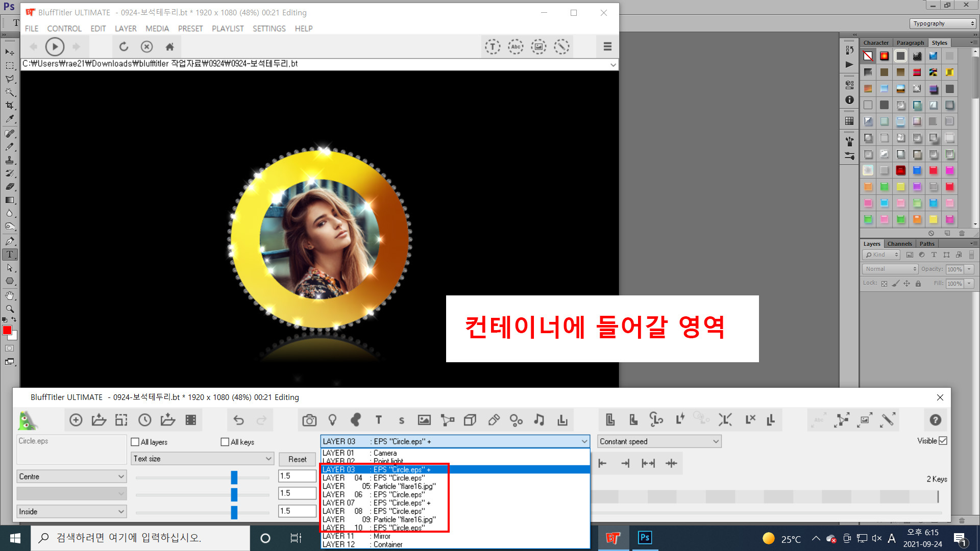Open the help question mark icon
The image size is (980, 551).
[x=935, y=420]
